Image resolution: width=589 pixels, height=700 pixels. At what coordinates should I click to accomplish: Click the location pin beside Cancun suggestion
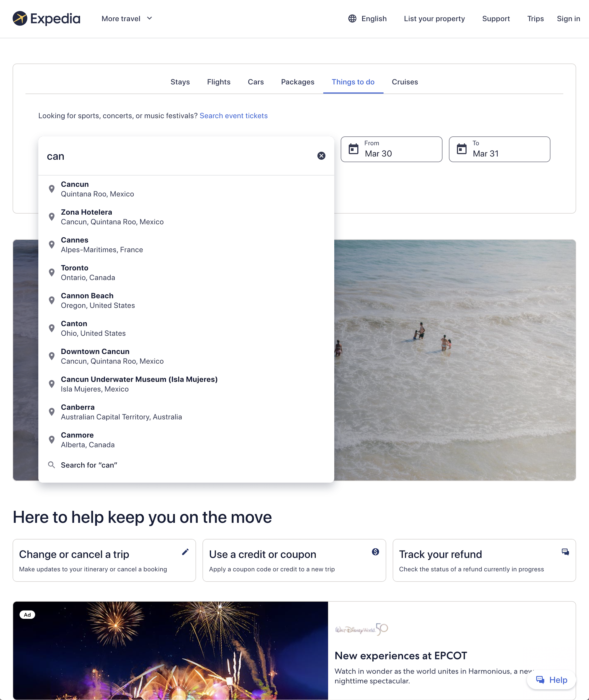pyautogui.click(x=52, y=188)
